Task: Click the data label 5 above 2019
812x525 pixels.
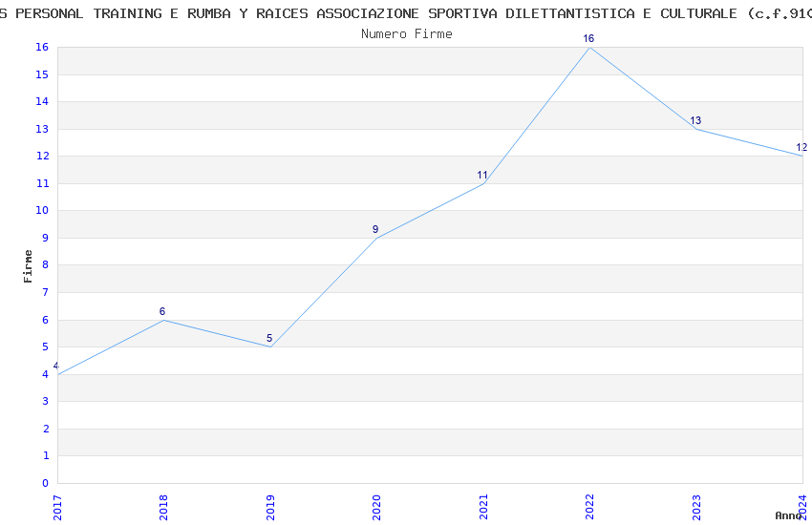Action: (x=269, y=338)
